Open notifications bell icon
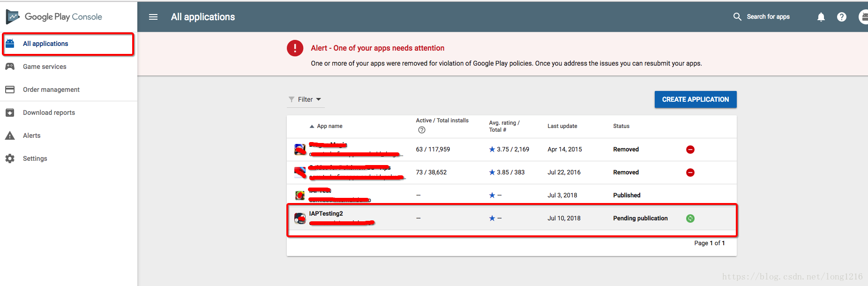868x286 pixels. pos(821,17)
